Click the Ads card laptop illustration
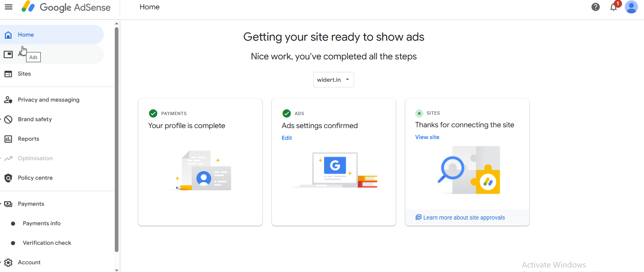 tap(335, 170)
